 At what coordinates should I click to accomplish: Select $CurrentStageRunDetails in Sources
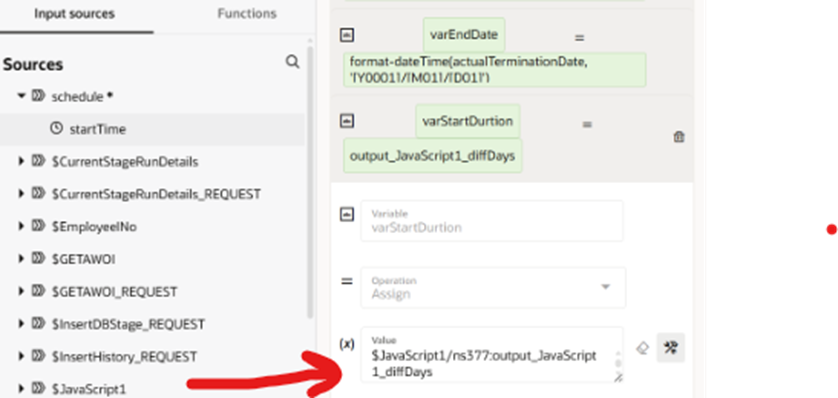pos(125,162)
